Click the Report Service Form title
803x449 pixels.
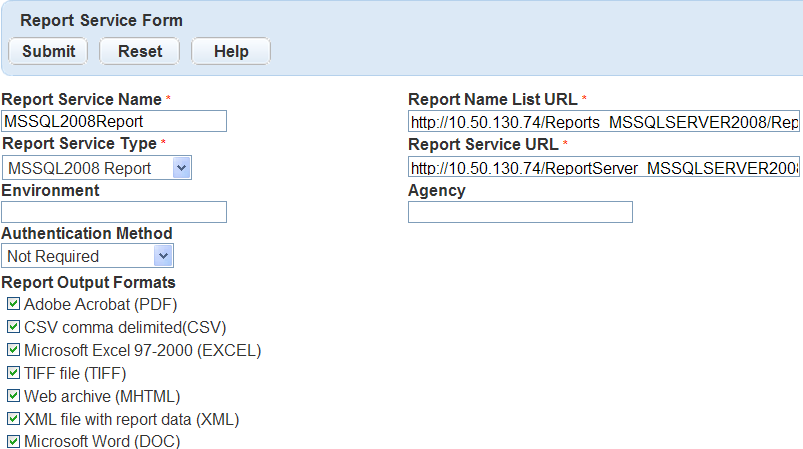pos(101,20)
